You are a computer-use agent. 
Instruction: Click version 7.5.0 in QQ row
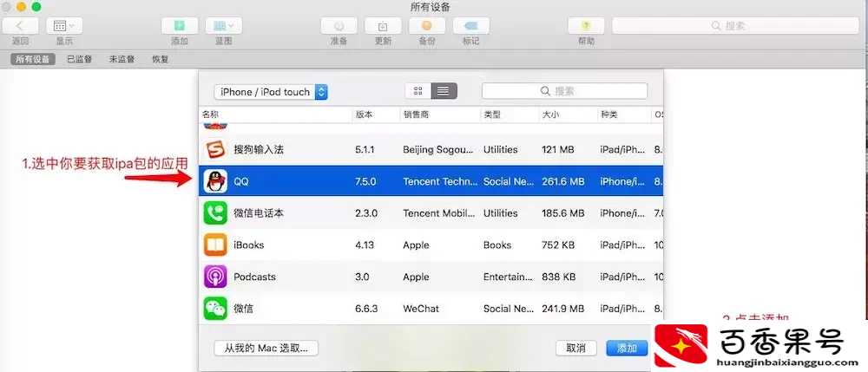(x=365, y=181)
